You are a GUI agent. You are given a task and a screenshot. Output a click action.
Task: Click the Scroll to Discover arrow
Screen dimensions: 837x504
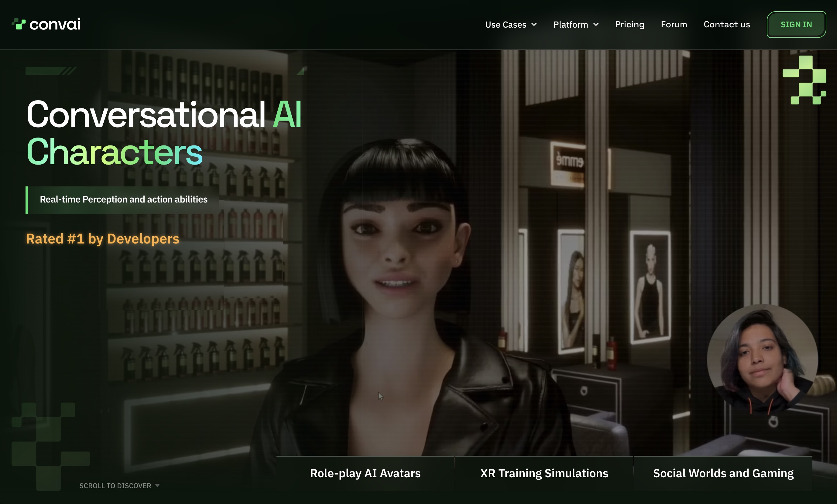[157, 486]
